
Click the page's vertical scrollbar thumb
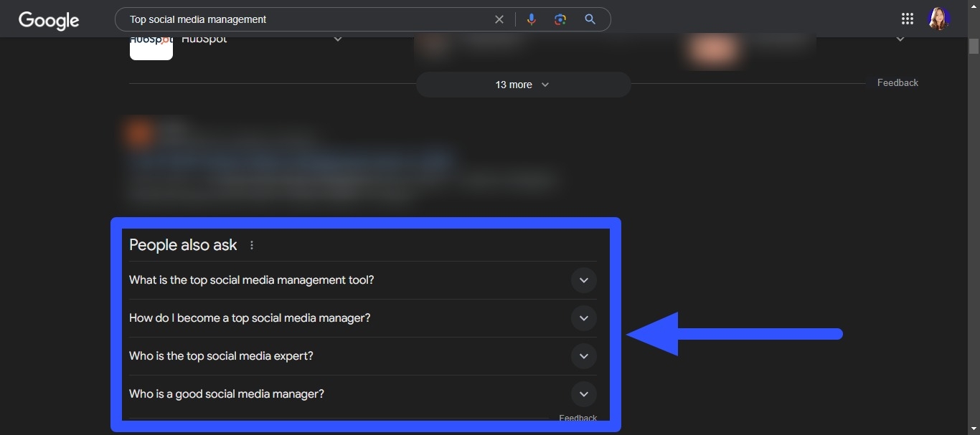(x=974, y=46)
